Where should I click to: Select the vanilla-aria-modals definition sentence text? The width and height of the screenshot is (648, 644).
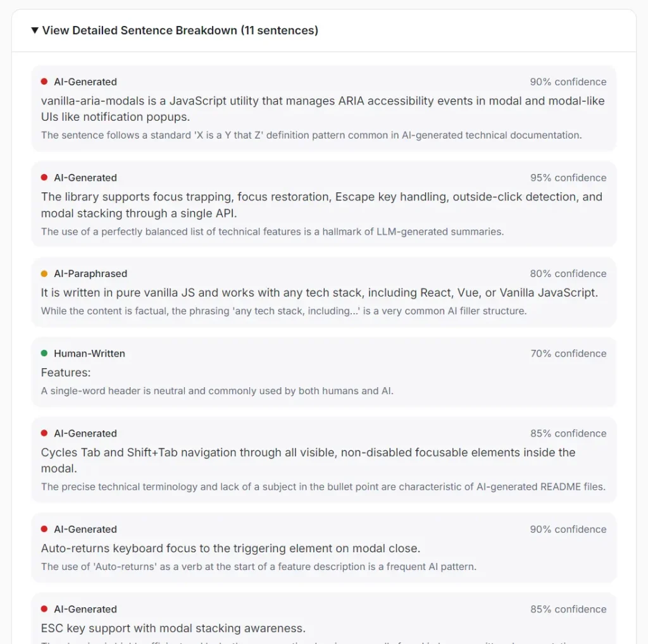click(x=323, y=108)
